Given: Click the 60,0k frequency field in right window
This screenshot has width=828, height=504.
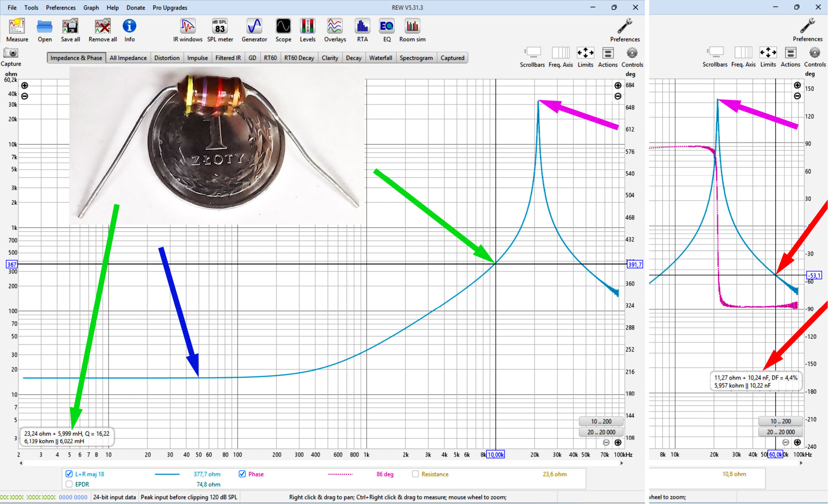Looking at the screenshot, I should 775,454.
